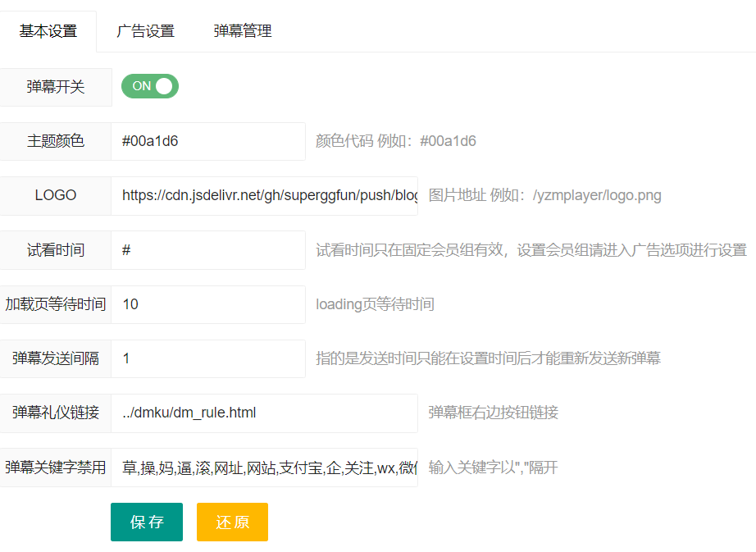The height and width of the screenshot is (552, 756).
Task: Click the hint text loading页等待时间
Action: point(375,304)
